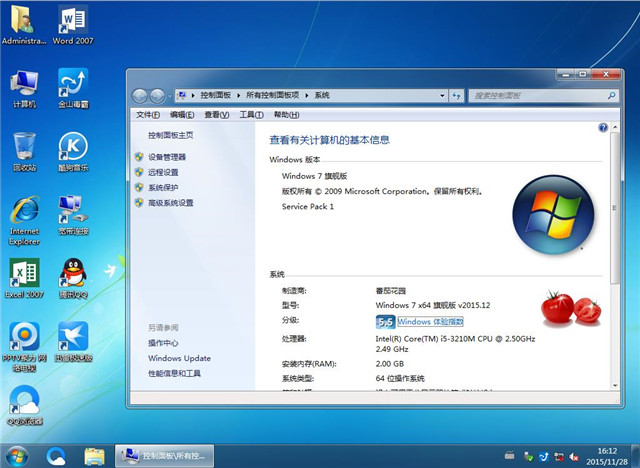Click the search magnifier icon
Screen dimensions: 640x468
pos(611,95)
